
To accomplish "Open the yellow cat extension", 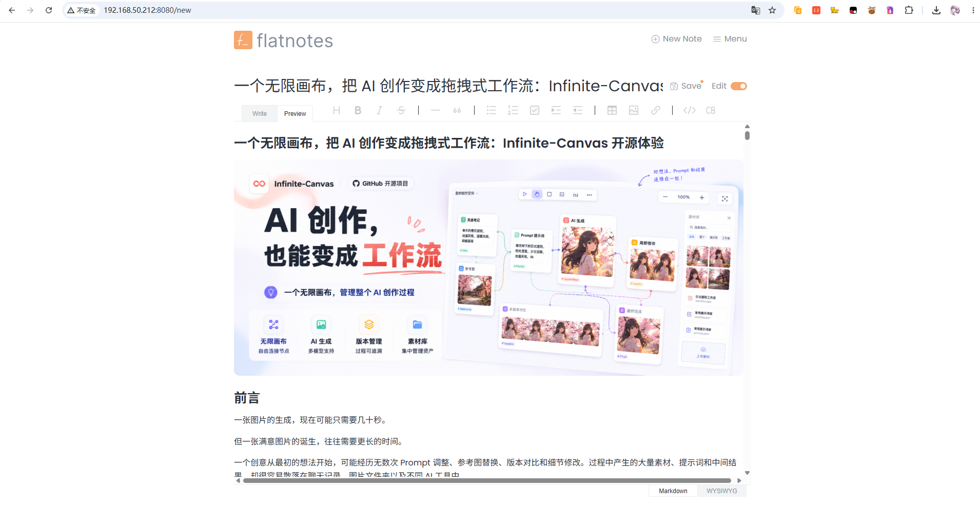I will click(x=835, y=10).
